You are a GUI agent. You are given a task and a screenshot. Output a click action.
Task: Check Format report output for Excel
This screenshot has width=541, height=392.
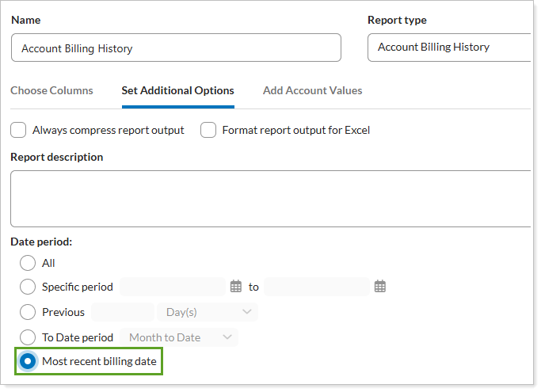208,130
